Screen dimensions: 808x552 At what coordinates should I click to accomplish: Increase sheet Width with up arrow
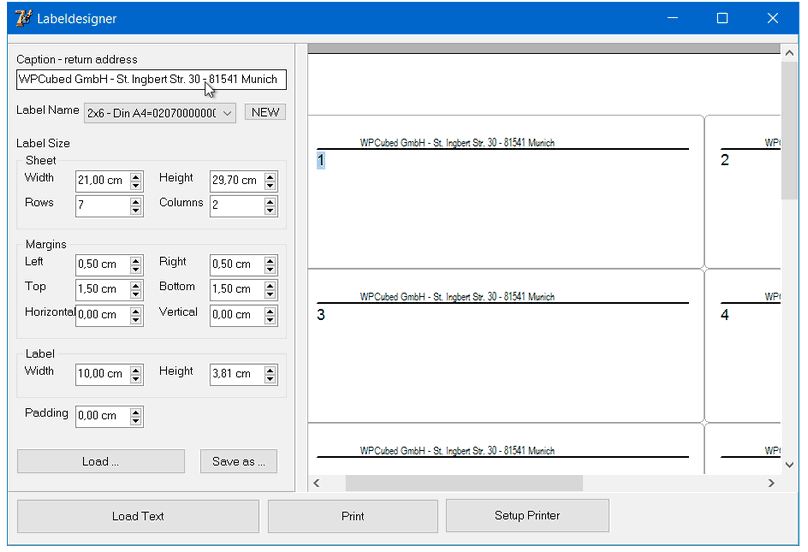pyautogui.click(x=136, y=176)
